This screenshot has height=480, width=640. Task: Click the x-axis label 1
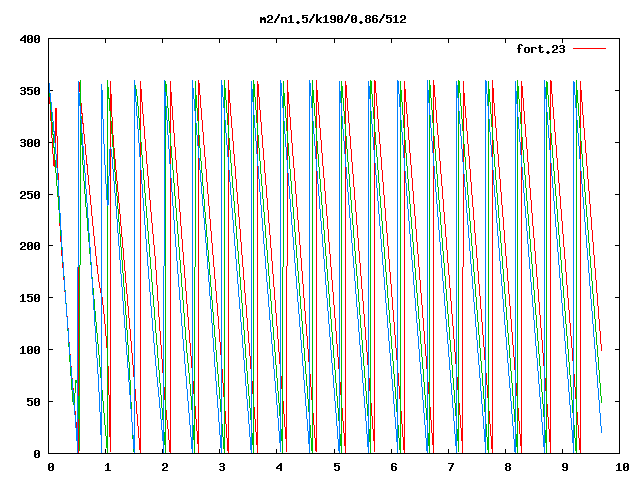point(107,467)
